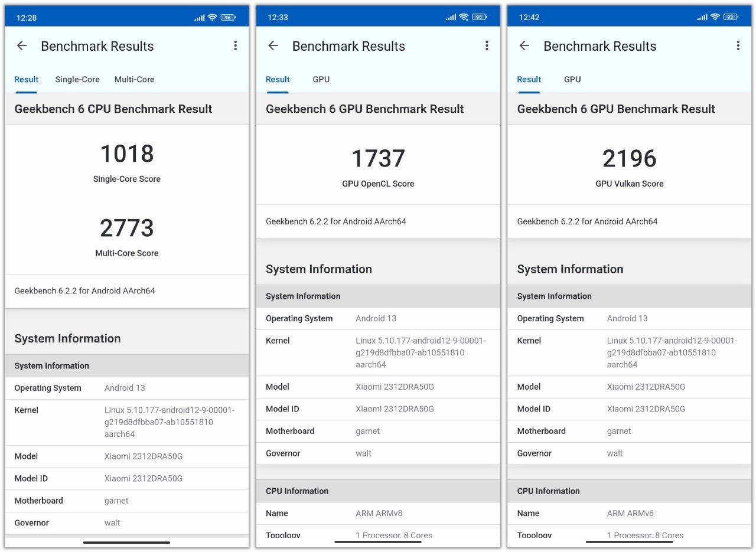
Task: Tap Operating System row in Vulkan screen
Action: coord(630,319)
